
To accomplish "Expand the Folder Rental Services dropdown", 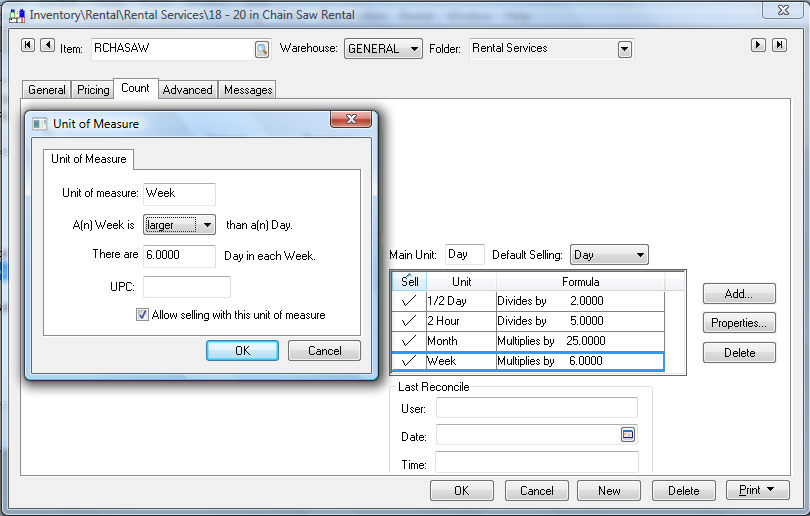I will pyautogui.click(x=624, y=49).
